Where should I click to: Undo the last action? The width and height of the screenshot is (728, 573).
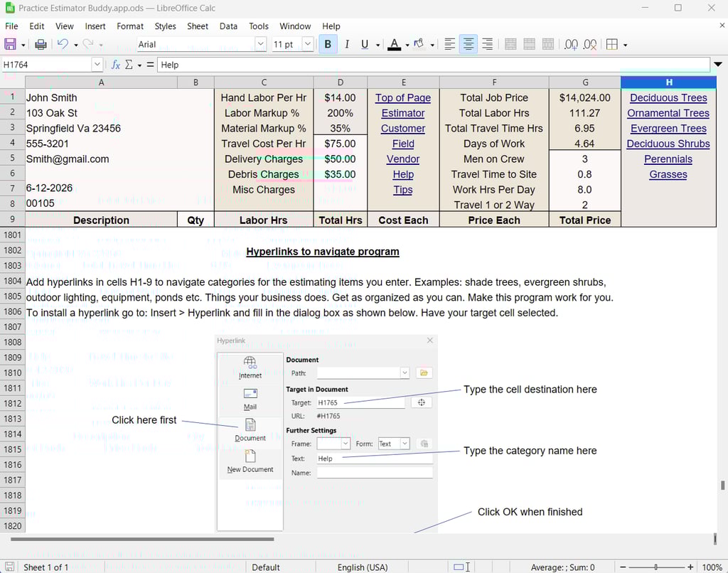pos(63,43)
